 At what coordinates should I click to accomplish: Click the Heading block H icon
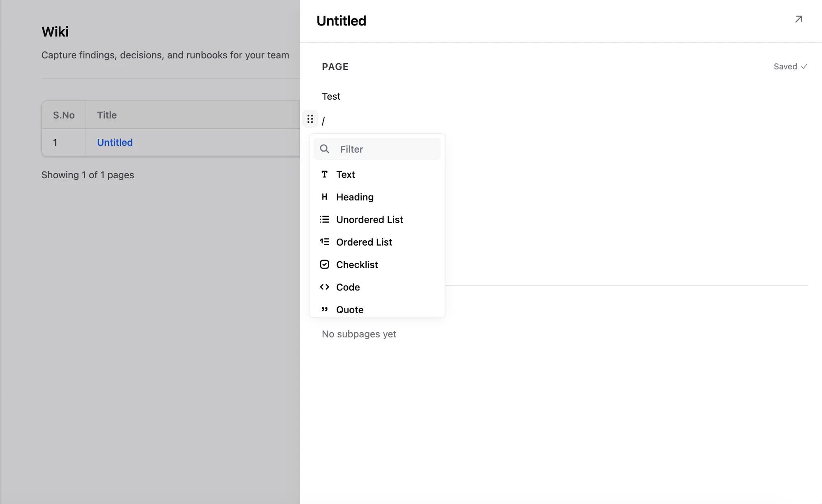coord(324,197)
